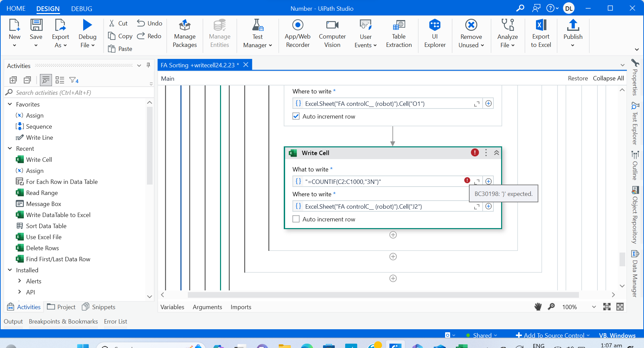The width and height of the screenshot is (644, 348).
Task: Open the Write Cell options menu (three dots)
Action: tap(486, 153)
